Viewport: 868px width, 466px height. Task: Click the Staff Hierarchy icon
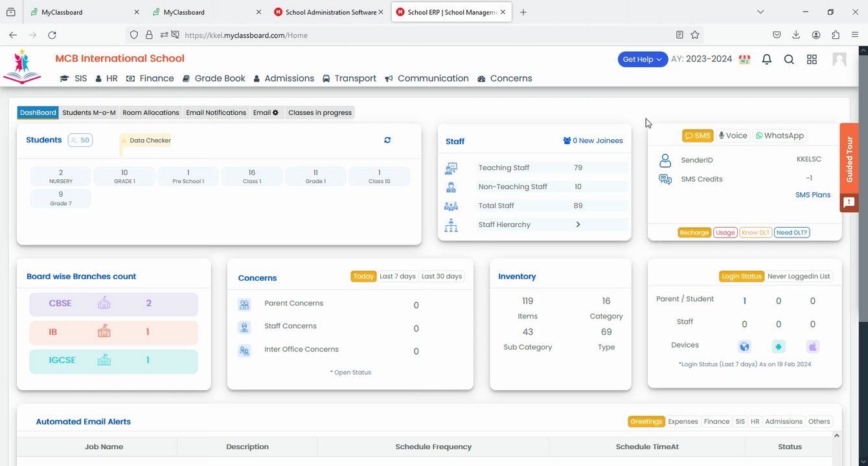pos(451,225)
